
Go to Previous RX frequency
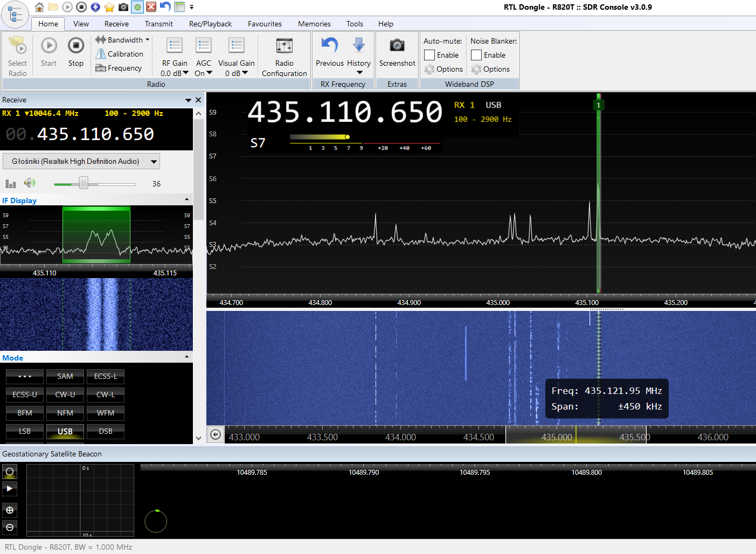[x=330, y=46]
